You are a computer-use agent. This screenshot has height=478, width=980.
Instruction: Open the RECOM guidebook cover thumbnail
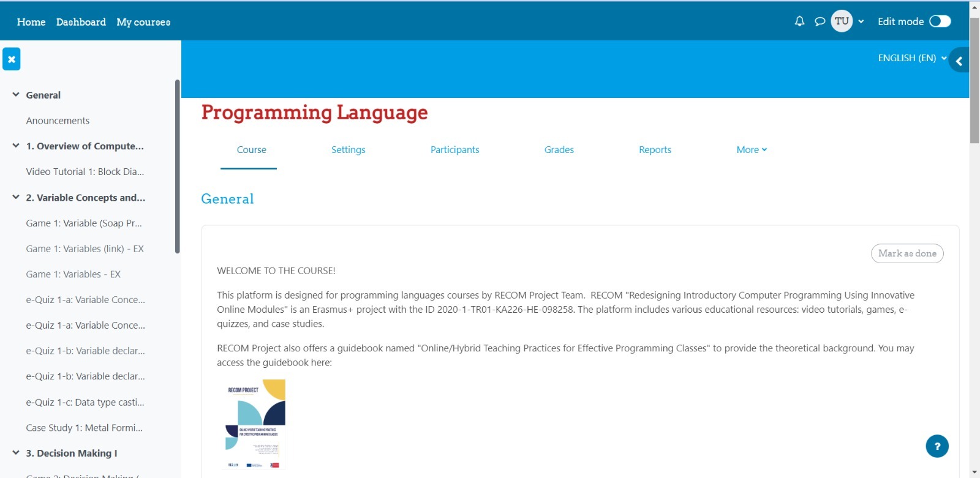click(255, 424)
